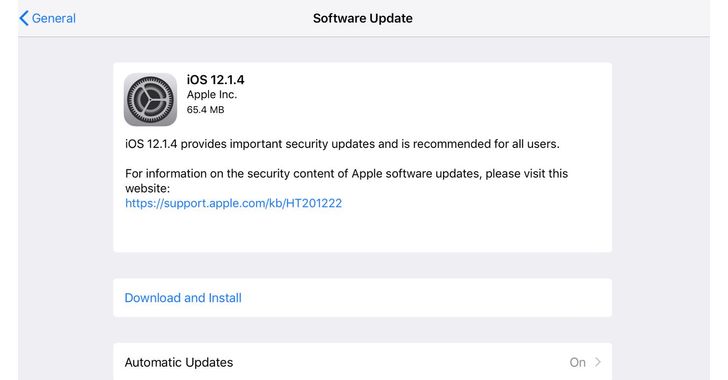Click the gray gap above Download and Install
728x380 pixels.
pos(363,265)
